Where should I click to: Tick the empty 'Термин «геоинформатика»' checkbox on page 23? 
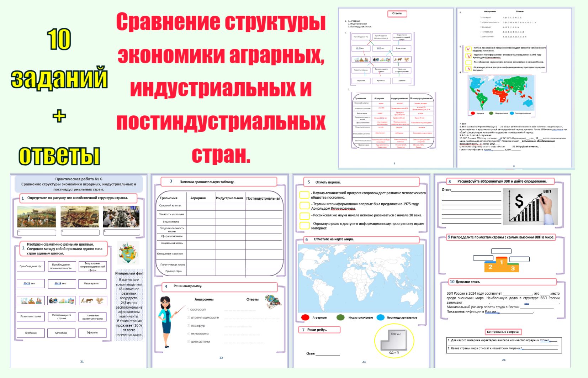click(304, 205)
